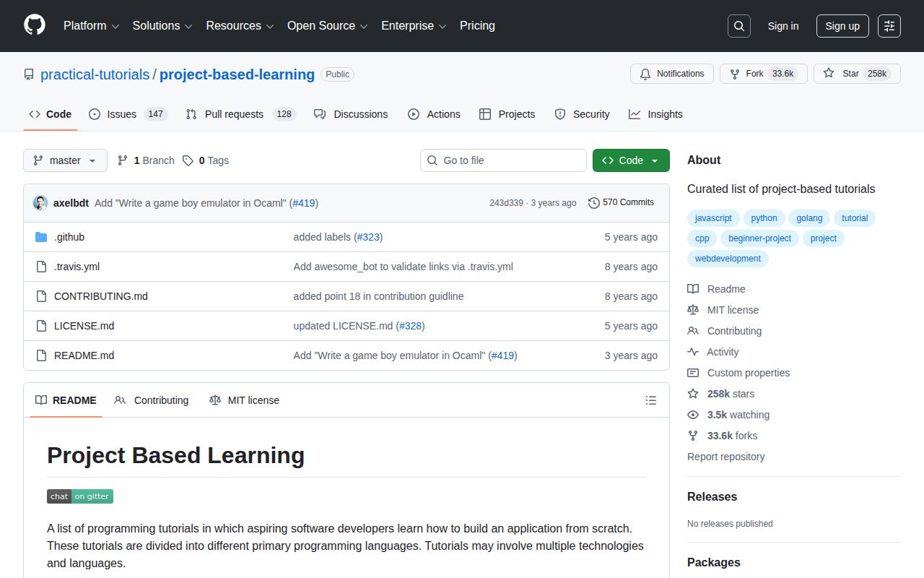Open the CONTRIBUTING.md file link
The width and height of the screenshot is (924, 578).
pyautogui.click(x=100, y=296)
